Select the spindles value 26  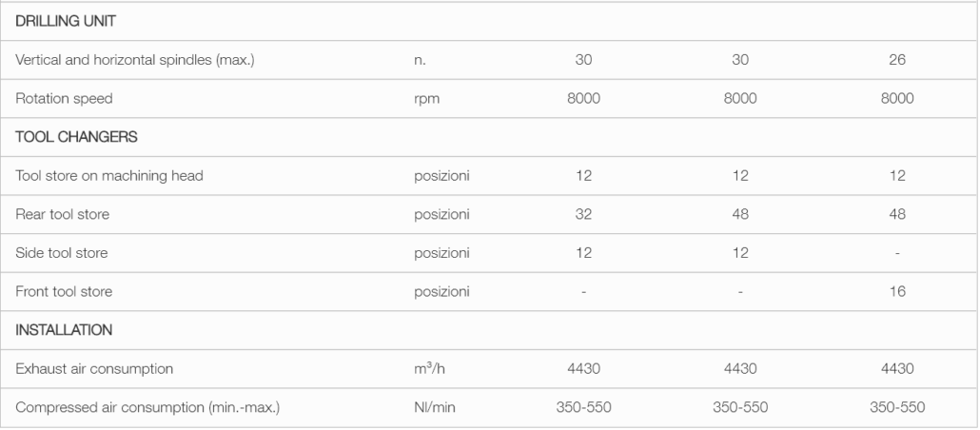point(897,60)
